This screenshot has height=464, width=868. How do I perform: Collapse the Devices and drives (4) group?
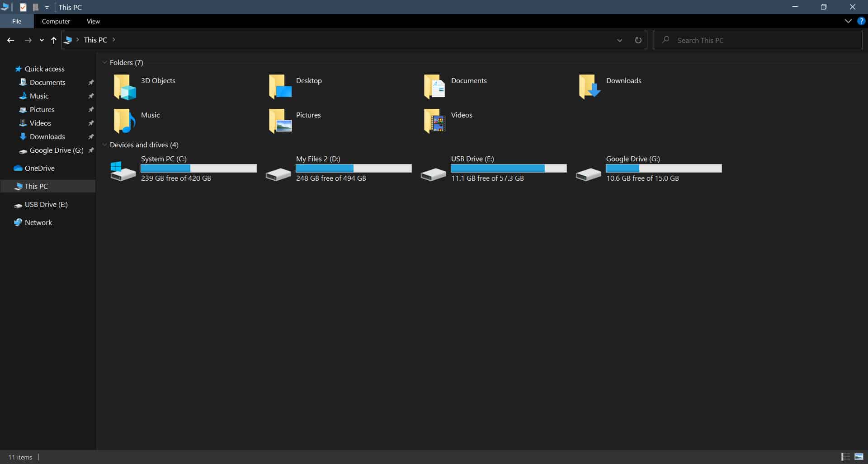104,145
